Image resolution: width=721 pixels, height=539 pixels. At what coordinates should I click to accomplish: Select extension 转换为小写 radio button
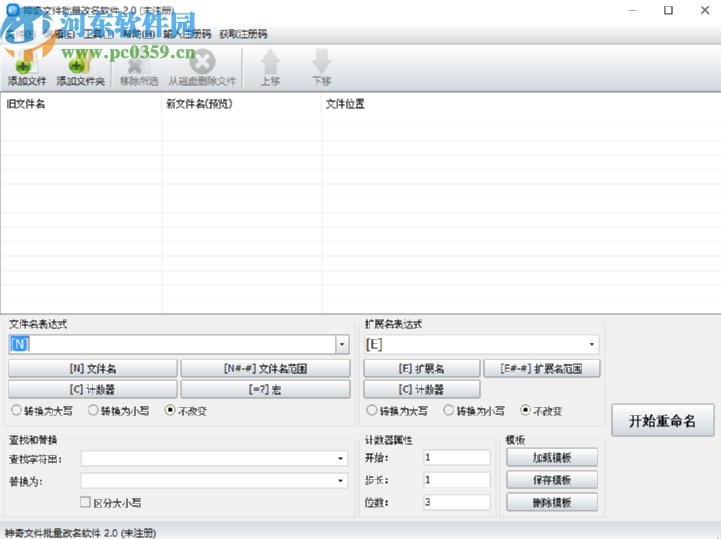pos(449,410)
